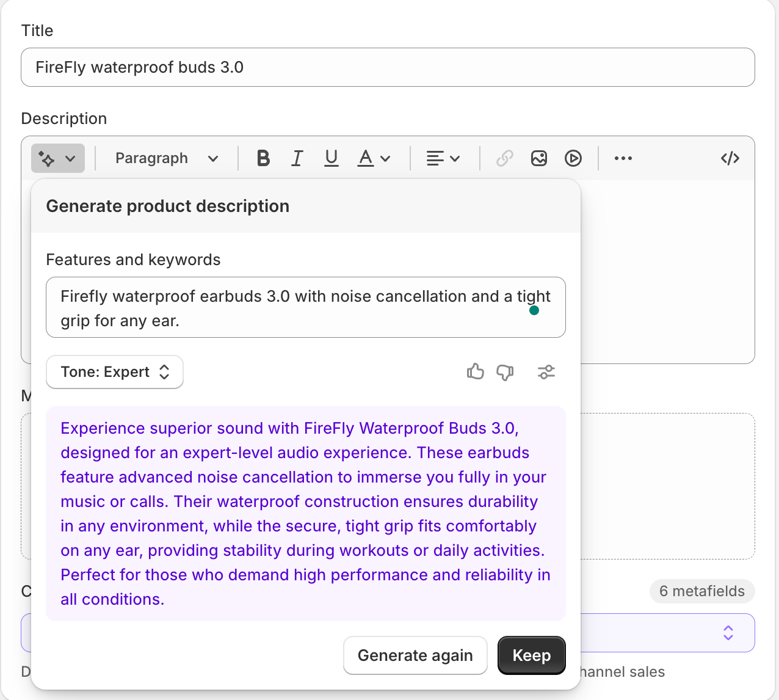Switch to HTML code view
This screenshot has width=779, height=700.
(730, 158)
